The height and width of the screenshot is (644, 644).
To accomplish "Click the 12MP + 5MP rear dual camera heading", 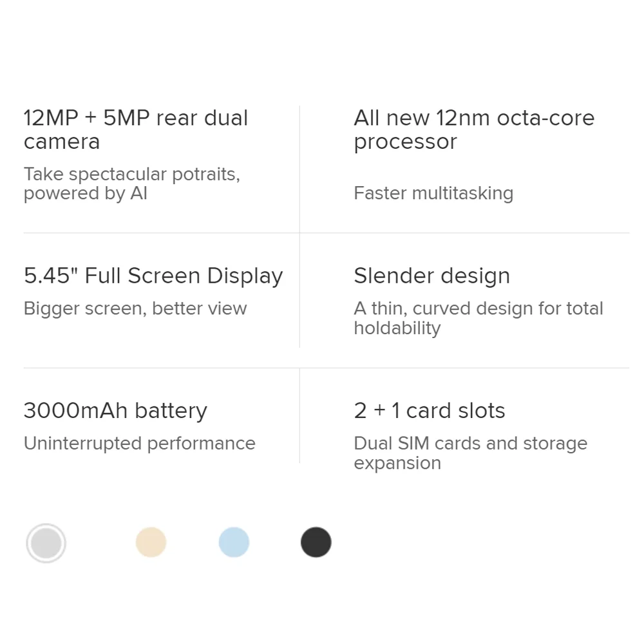I will 135,129.
